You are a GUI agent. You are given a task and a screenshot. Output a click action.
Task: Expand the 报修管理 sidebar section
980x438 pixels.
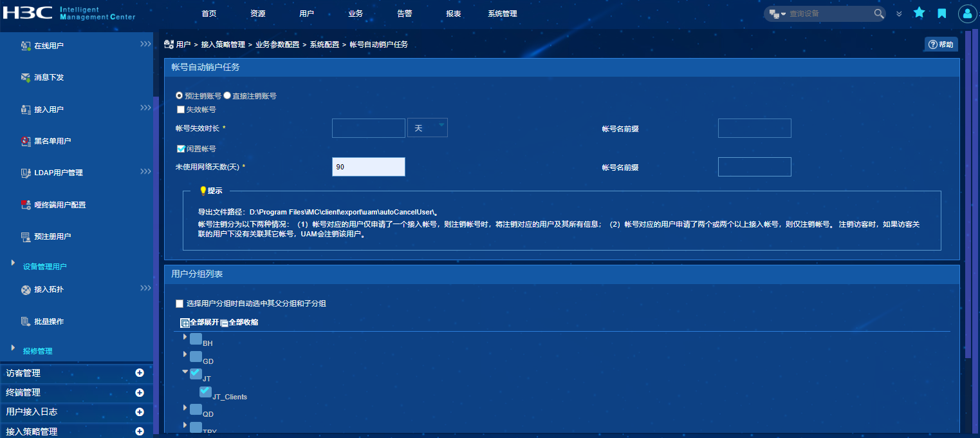pos(12,348)
